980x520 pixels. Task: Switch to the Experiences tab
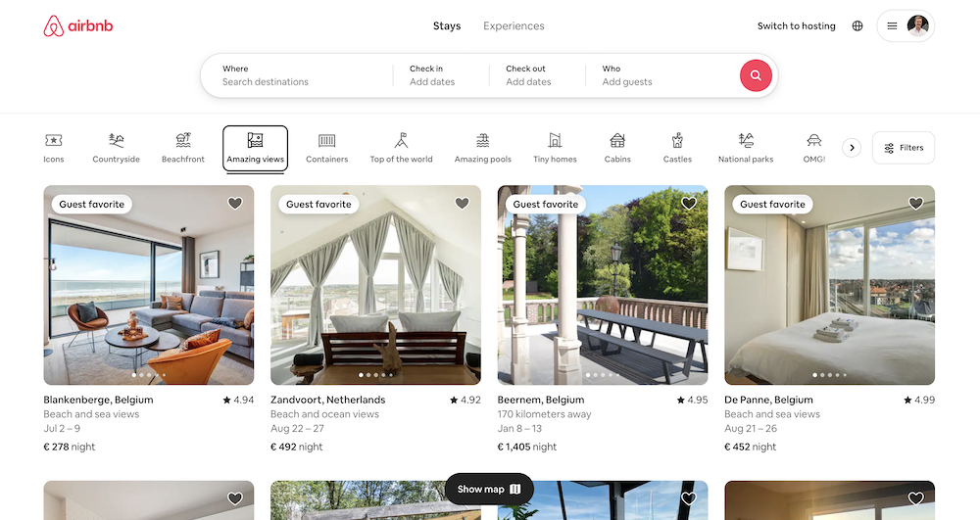point(514,26)
